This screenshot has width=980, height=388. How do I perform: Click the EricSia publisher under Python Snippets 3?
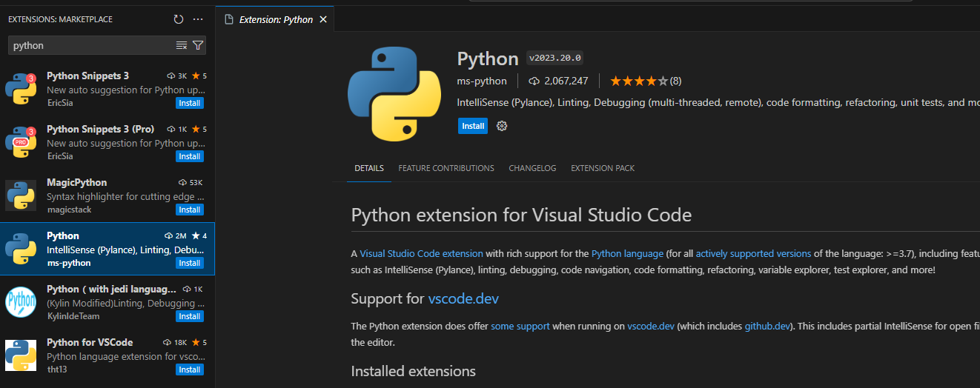tap(60, 103)
